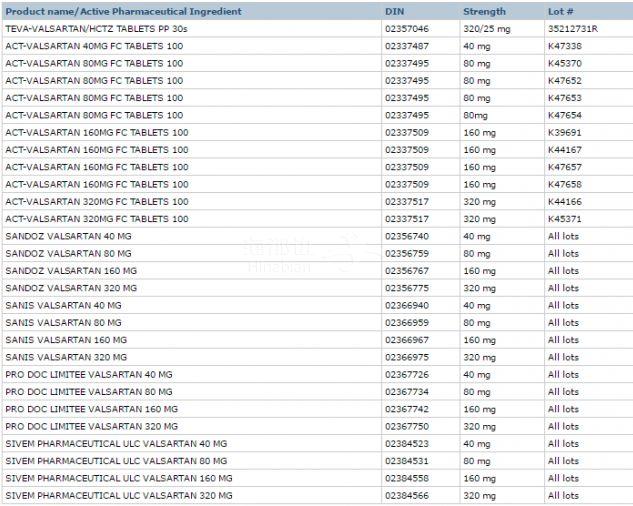
Task: Click DIN 02384566
Action: [x=407, y=496]
